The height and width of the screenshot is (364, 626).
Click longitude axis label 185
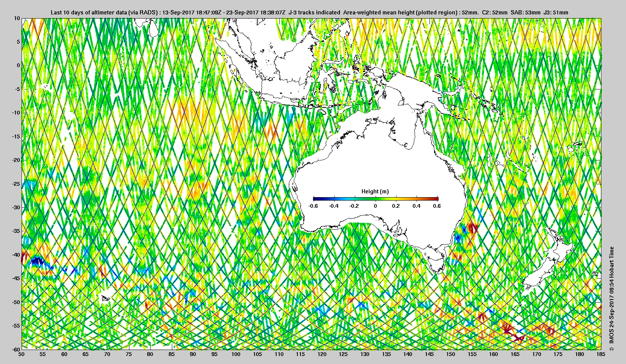(601, 354)
